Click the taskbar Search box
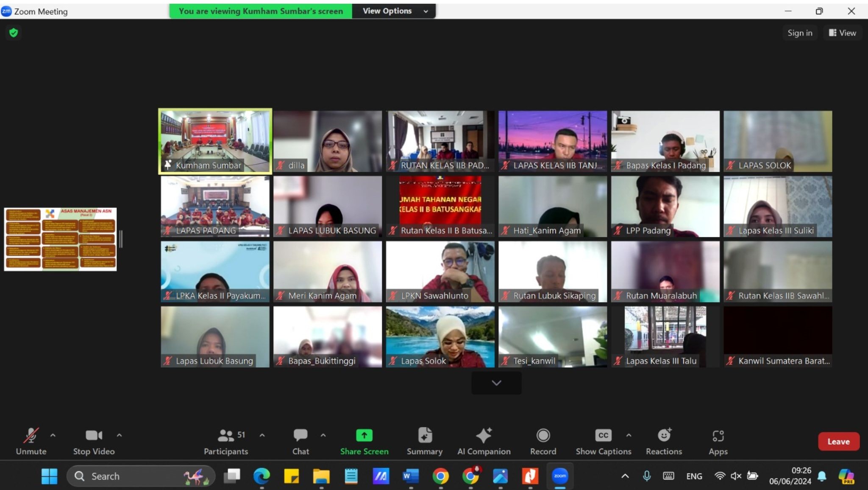This screenshot has width=868, height=490. [141, 476]
